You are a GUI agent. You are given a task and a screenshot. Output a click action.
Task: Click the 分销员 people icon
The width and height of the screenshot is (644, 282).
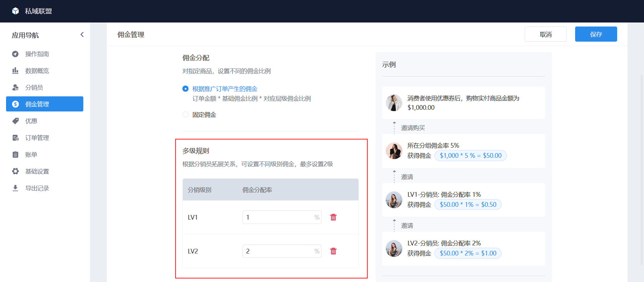pos(15,87)
